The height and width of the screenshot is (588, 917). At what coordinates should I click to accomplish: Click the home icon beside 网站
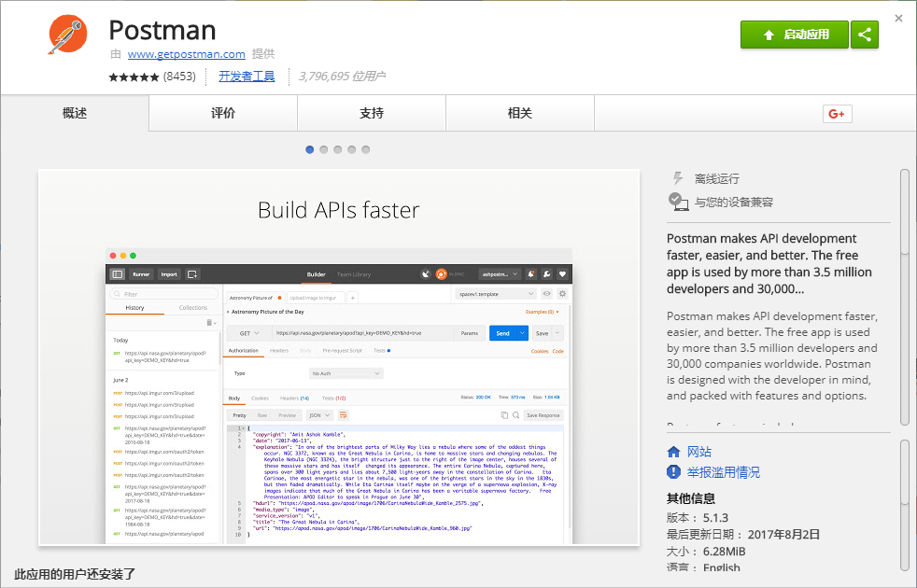tap(673, 452)
